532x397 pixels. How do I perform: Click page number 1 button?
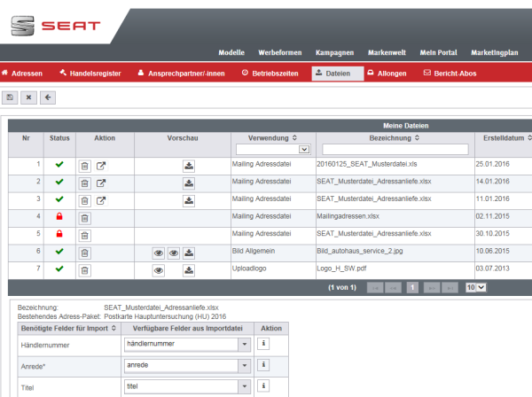(x=412, y=288)
